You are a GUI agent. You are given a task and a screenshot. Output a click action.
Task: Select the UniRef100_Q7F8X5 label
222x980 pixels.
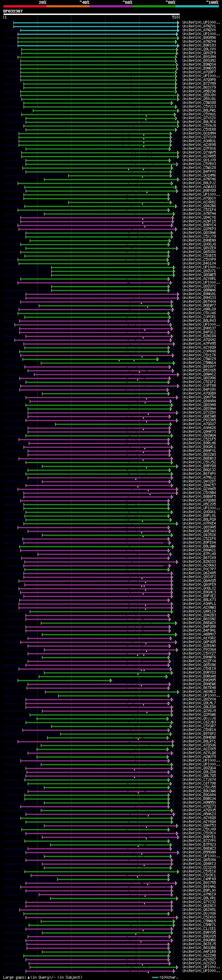point(199,148)
